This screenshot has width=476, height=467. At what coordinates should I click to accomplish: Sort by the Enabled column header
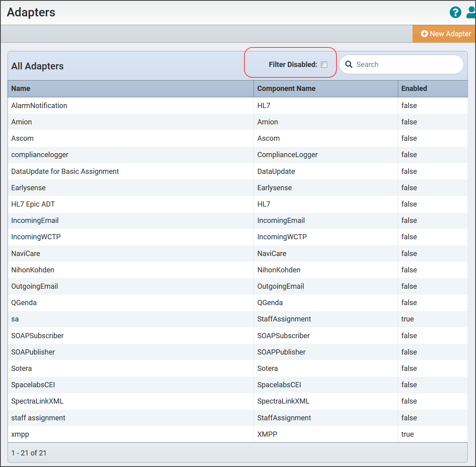click(x=414, y=89)
